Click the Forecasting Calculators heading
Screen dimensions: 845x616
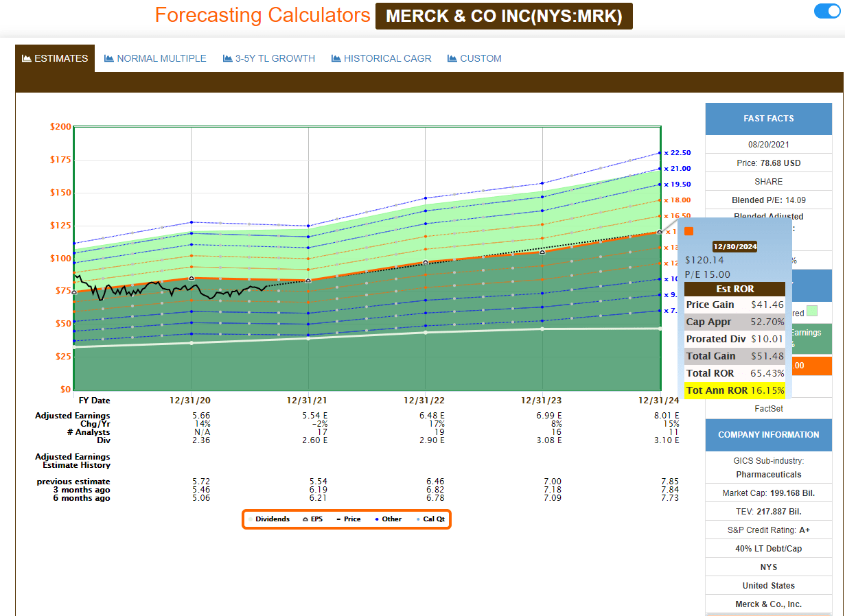coord(262,15)
